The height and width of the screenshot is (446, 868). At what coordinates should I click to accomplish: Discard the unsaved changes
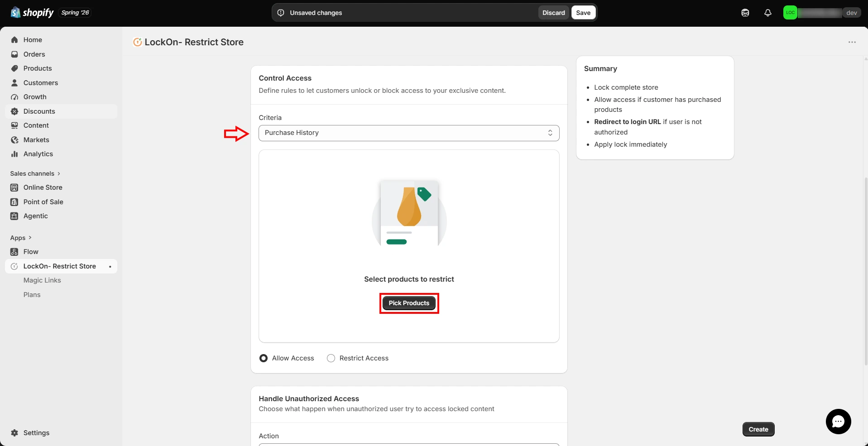click(x=553, y=13)
